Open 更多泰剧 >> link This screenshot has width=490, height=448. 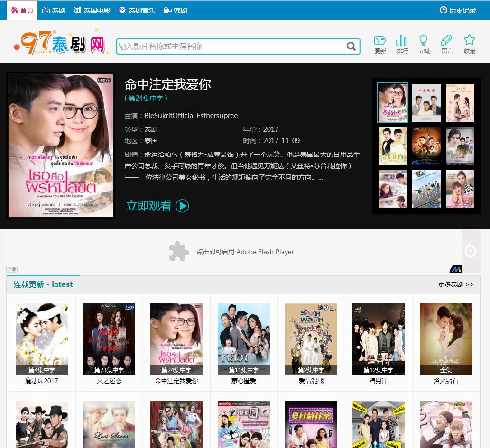456,284
